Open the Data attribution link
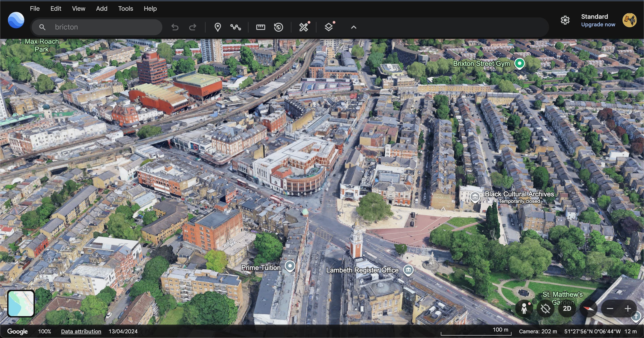Image resolution: width=644 pixels, height=338 pixels. 81,331
